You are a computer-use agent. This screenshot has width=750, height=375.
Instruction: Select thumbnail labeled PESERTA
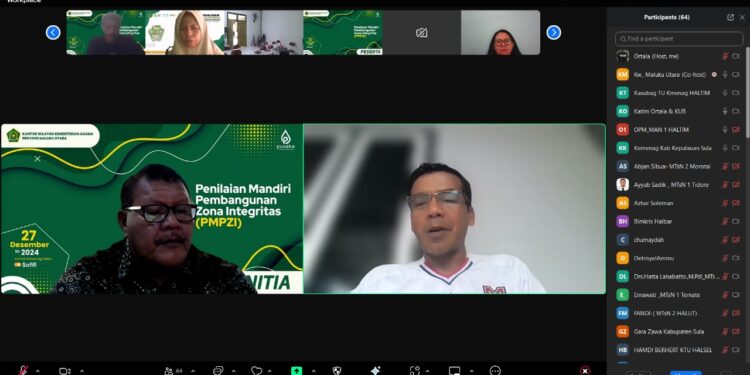(343, 33)
